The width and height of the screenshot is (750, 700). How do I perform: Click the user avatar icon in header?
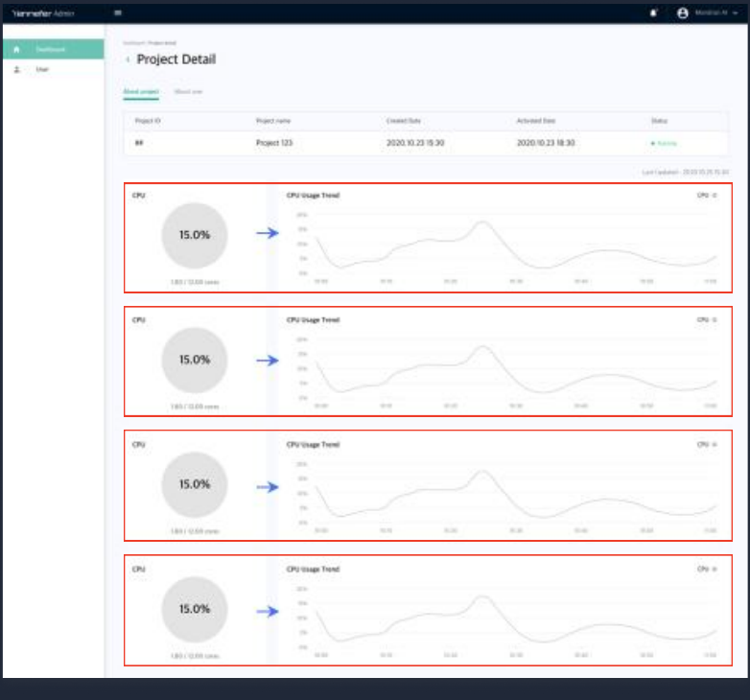pos(683,12)
